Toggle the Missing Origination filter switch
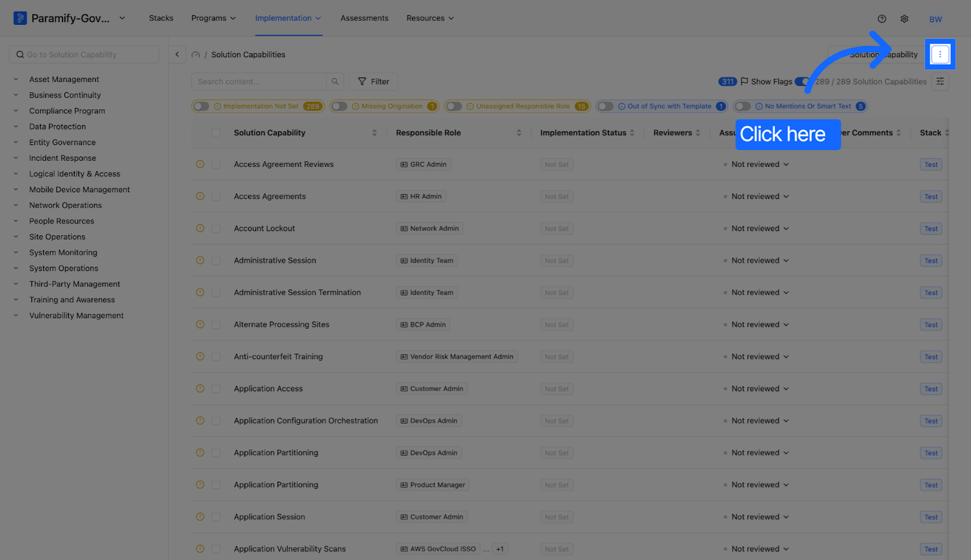The width and height of the screenshot is (971, 560). 339,106
